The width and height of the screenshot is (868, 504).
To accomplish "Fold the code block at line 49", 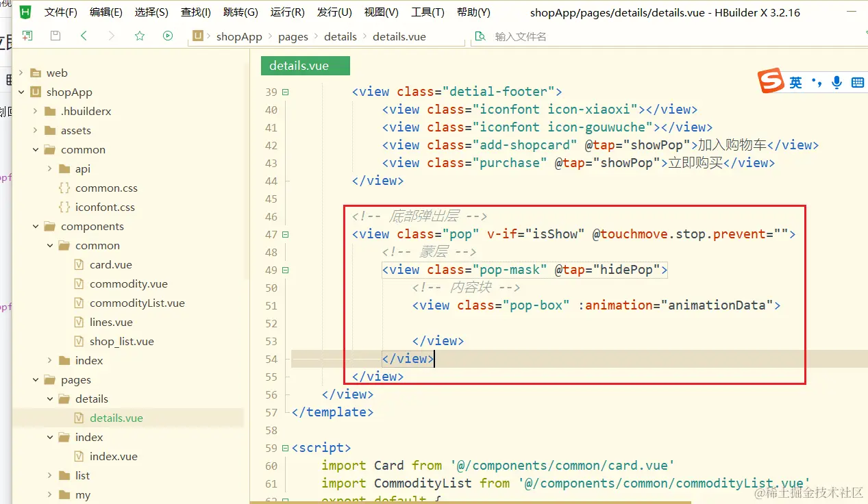I will click(x=285, y=270).
